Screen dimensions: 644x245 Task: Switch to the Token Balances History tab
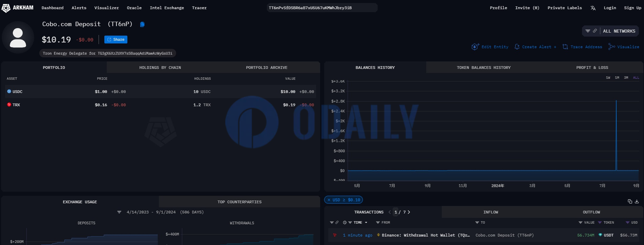click(x=484, y=68)
